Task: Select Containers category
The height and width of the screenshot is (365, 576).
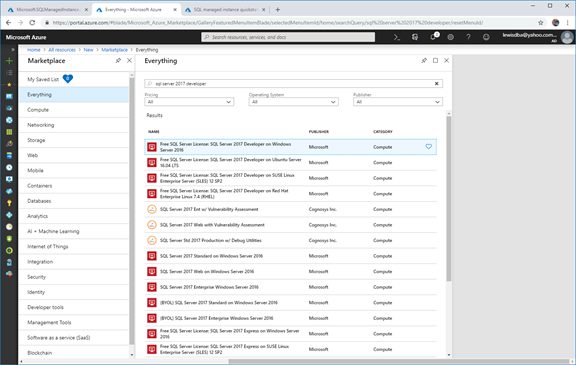Action: (x=73, y=186)
